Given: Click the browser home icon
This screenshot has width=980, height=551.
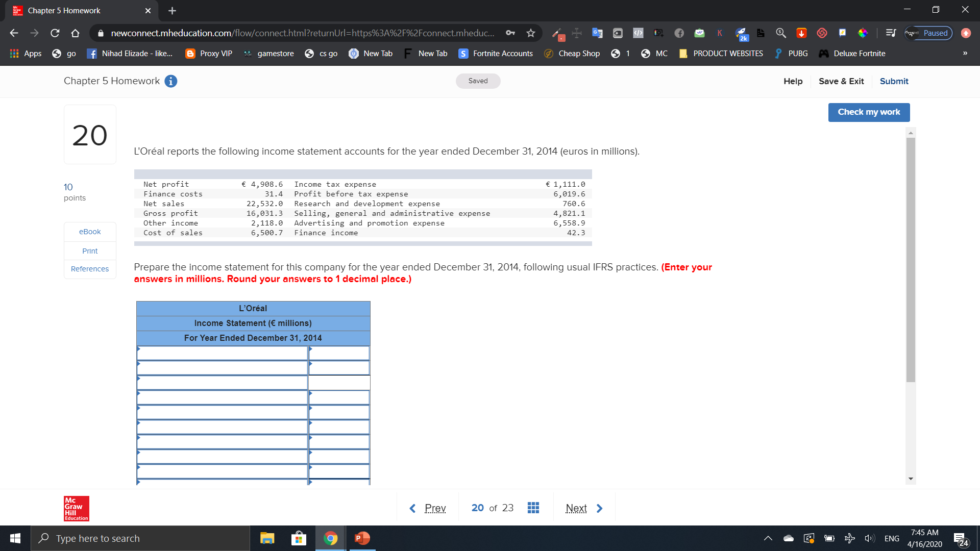Looking at the screenshot, I should [x=75, y=33].
